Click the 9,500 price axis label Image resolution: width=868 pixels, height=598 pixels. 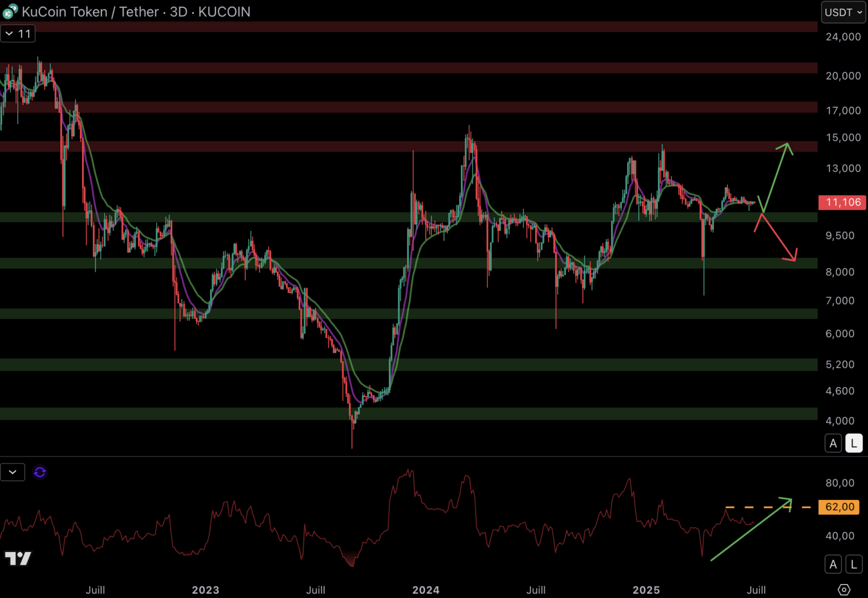(840, 236)
